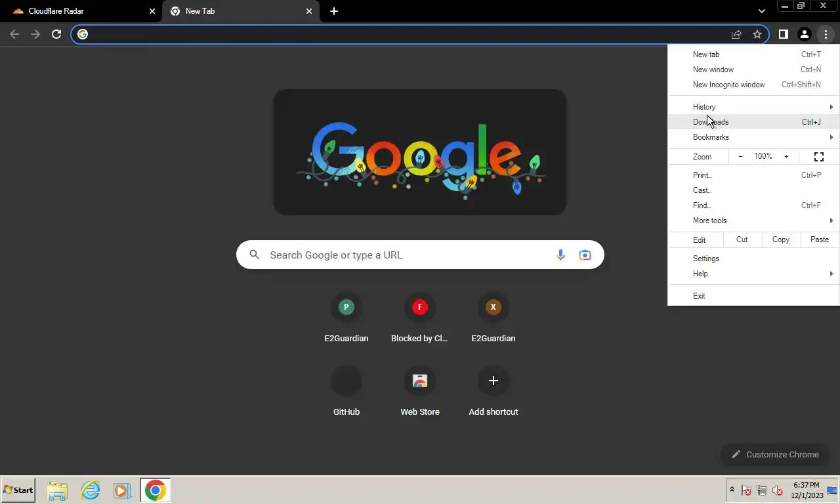The height and width of the screenshot is (504, 840).
Task: Open a new tab with the plus button
Action: click(x=333, y=11)
